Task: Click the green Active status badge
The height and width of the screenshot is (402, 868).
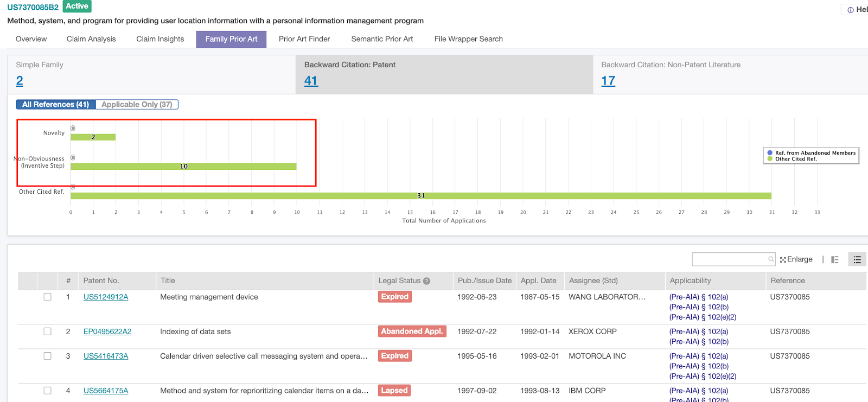Action: pyautogui.click(x=77, y=7)
